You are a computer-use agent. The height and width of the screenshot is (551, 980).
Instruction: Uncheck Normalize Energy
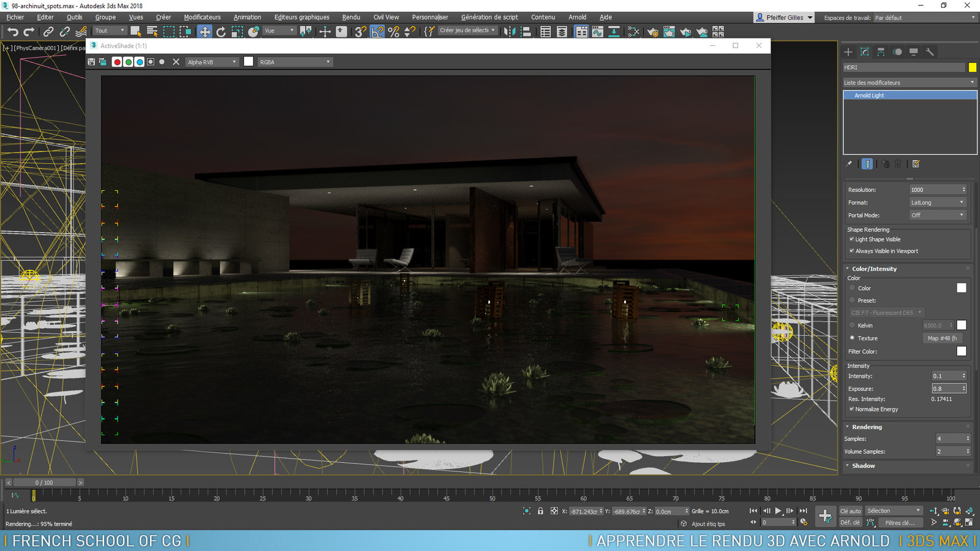852,409
